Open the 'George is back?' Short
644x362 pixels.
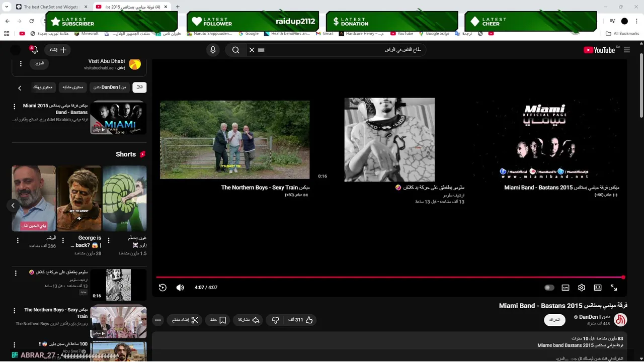pos(79,199)
